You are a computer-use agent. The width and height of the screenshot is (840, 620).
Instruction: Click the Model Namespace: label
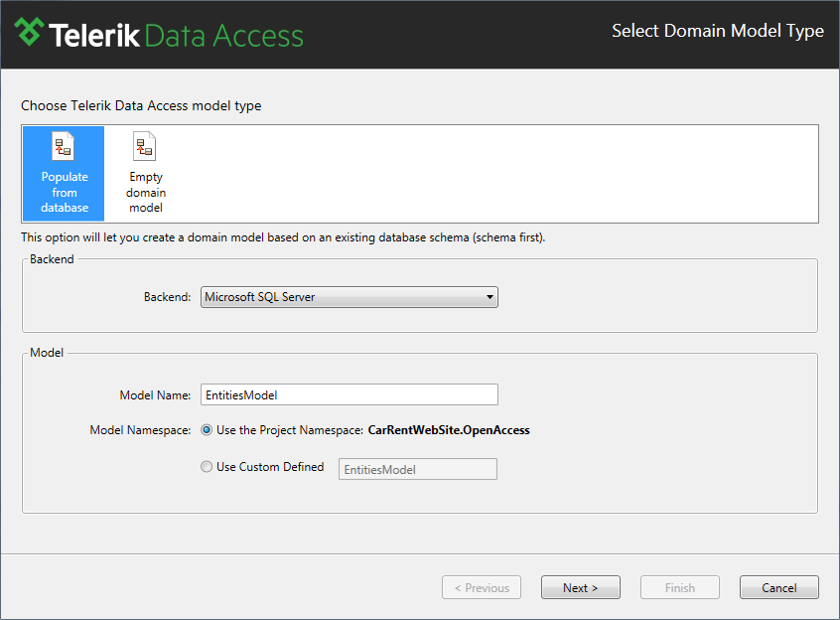coord(140,430)
